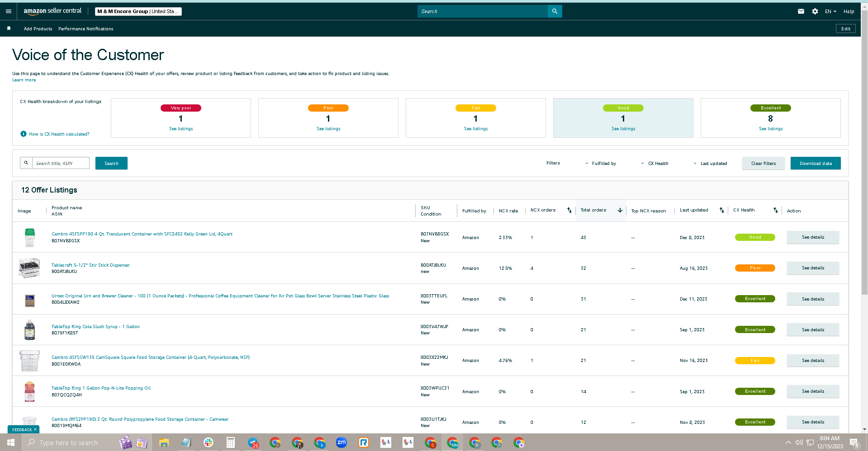Viewport: 868px width, 451px height.
Task: Click the Feedback tab label
Action: [x=22, y=429]
